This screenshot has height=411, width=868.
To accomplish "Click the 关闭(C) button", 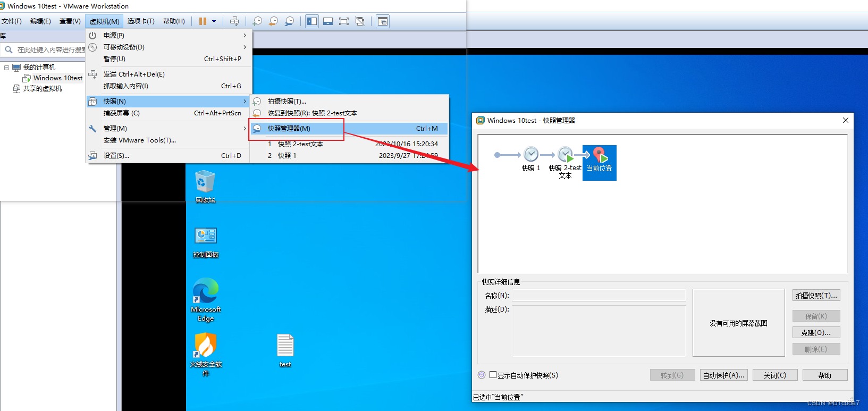I will 775,375.
